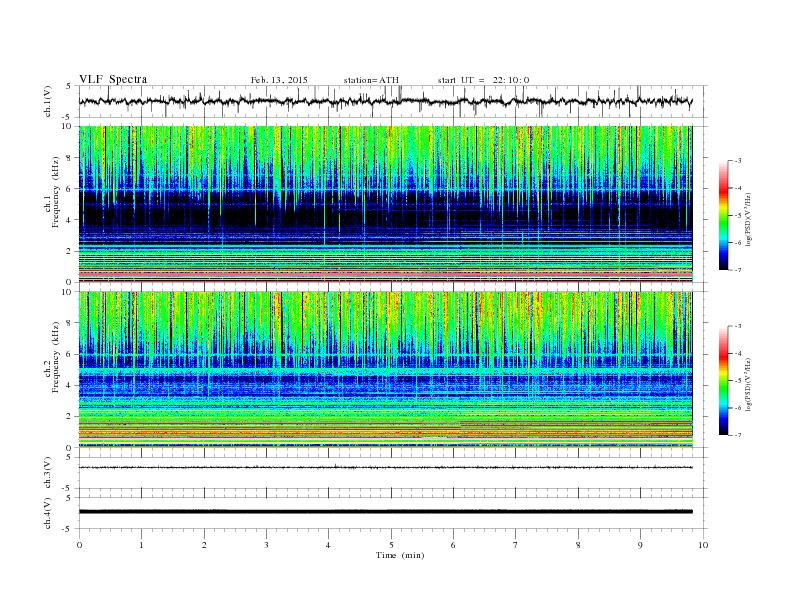
Task: Select the date text "Feb. 13, 2015"
Action: pyautogui.click(x=279, y=80)
